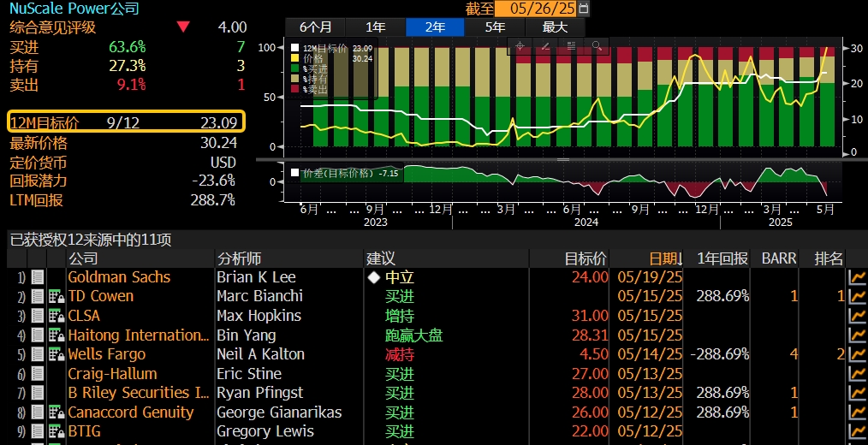This screenshot has height=445, width=868.
Task: Sort the table by BARR column header
Action: click(x=779, y=258)
